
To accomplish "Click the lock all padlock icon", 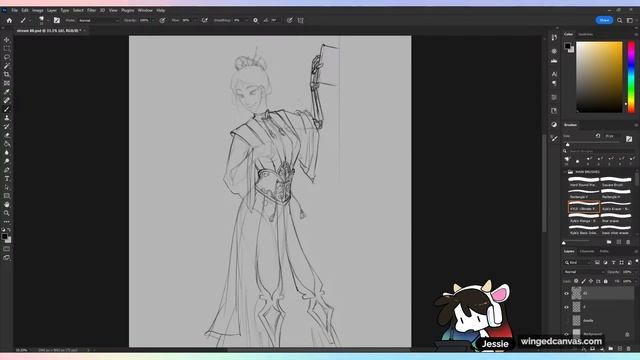I will click(x=606, y=281).
